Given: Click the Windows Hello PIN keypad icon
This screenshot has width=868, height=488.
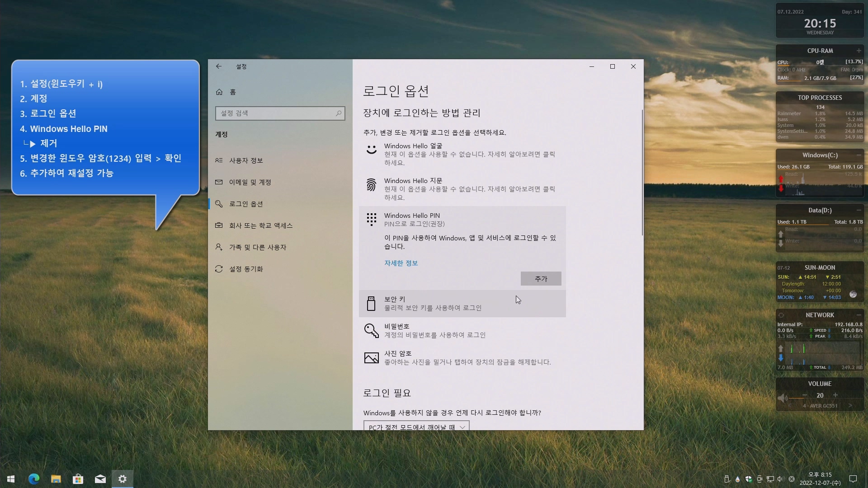Looking at the screenshot, I should point(371,219).
